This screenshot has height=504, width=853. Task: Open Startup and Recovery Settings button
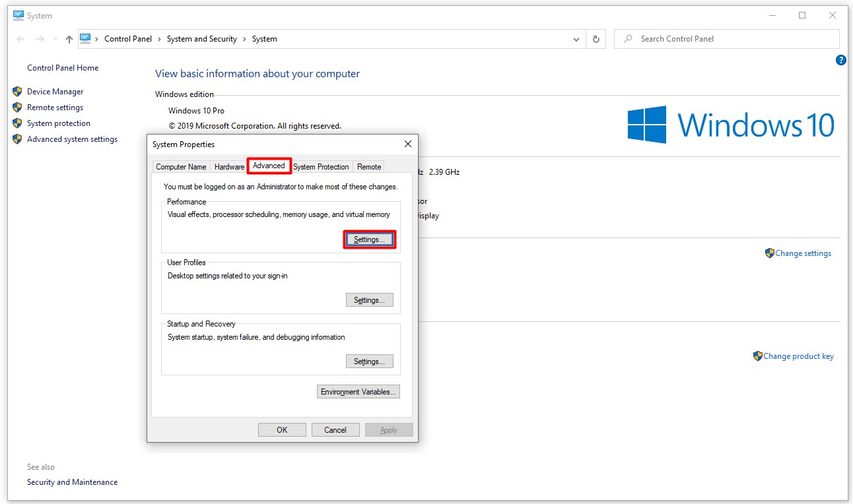tap(370, 362)
